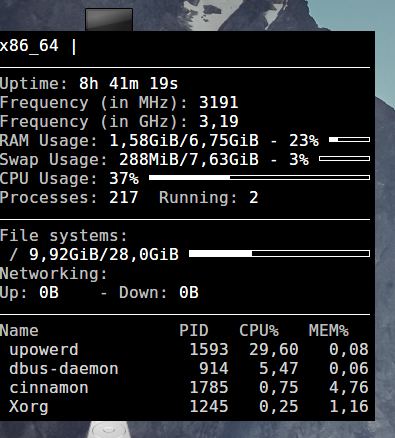
Task: Click the dark desktop icon above the widget
Action: [x=109, y=20]
